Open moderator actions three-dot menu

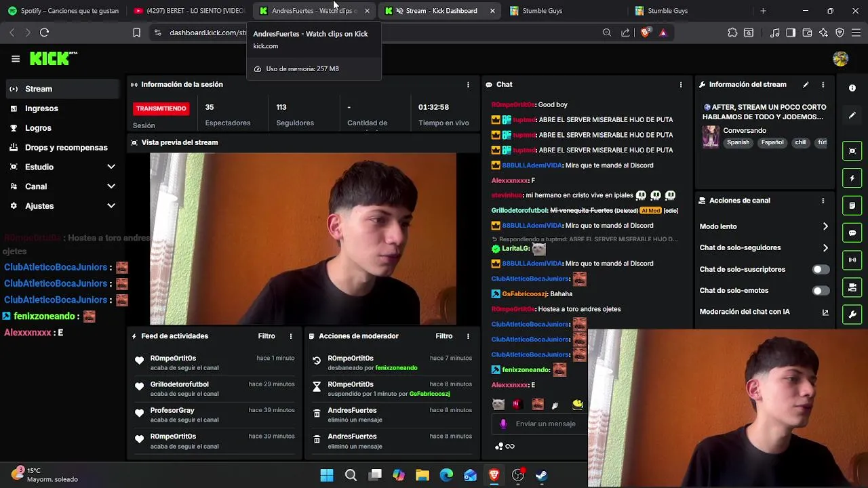pyautogui.click(x=468, y=336)
